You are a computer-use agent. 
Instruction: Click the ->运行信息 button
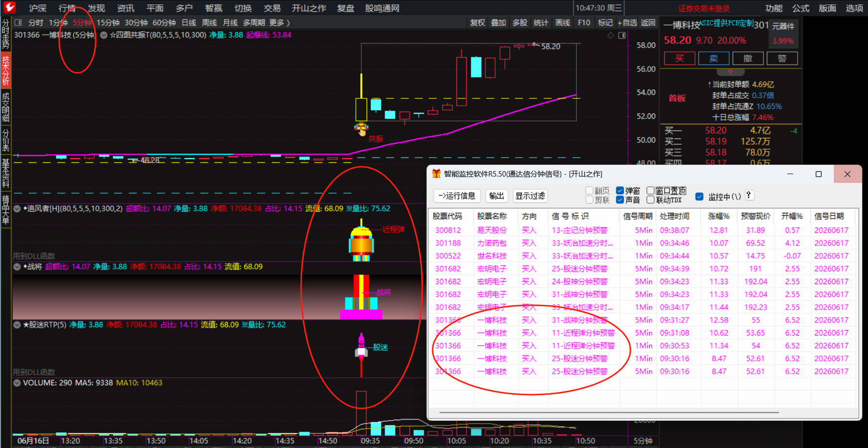(x=457, y=196)
